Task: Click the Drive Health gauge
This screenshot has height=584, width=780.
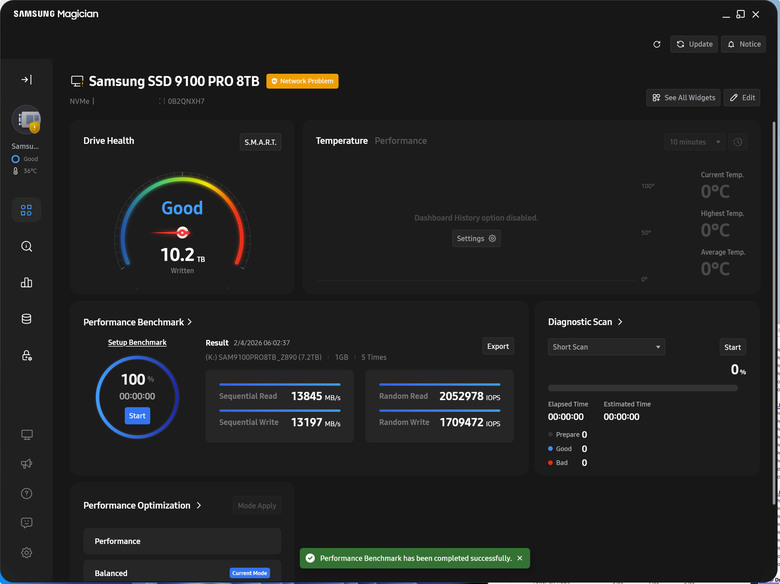Action: pyautogui.click(x=182, y=221)
